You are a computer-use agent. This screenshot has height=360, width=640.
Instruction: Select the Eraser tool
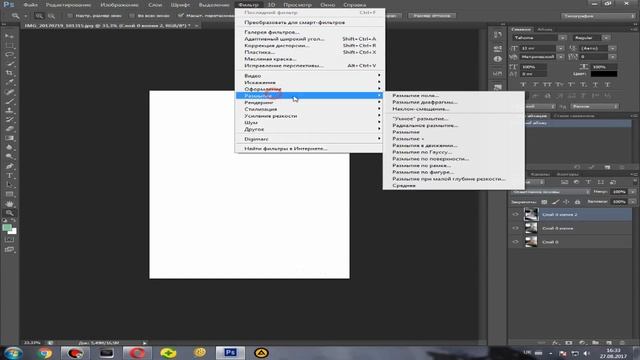9,129
